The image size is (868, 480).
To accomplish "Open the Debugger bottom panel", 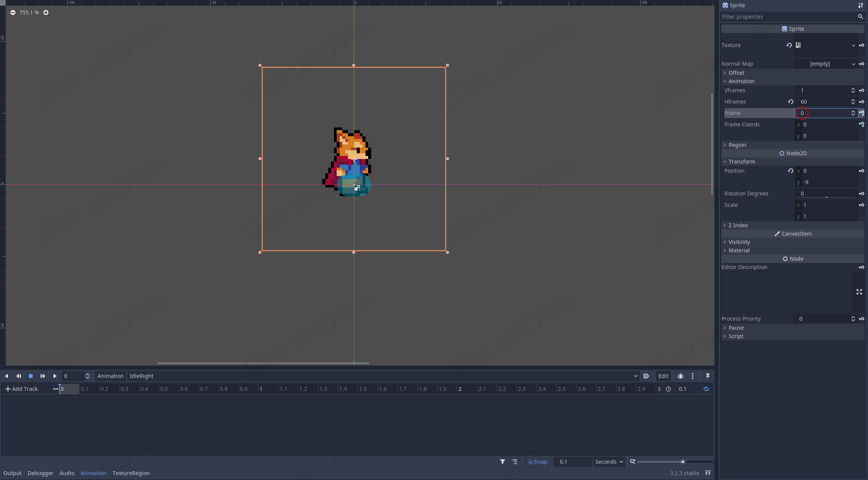I will 40,473.
